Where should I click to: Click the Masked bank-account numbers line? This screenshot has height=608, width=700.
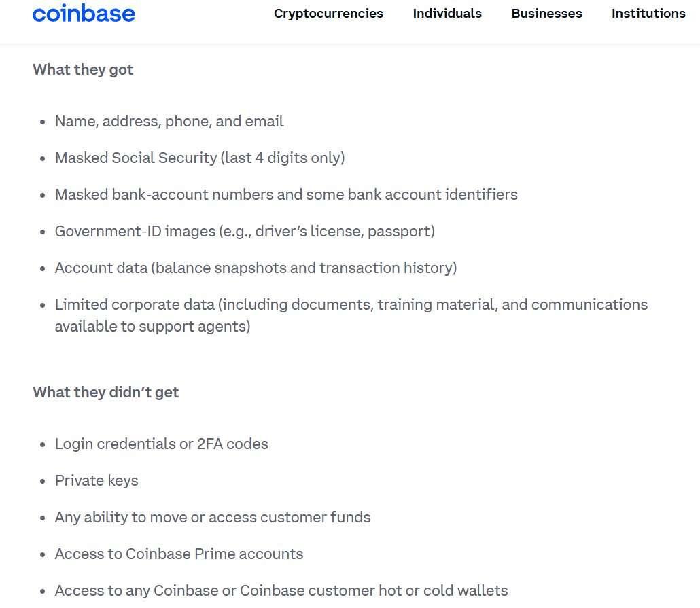click(286, 195)
